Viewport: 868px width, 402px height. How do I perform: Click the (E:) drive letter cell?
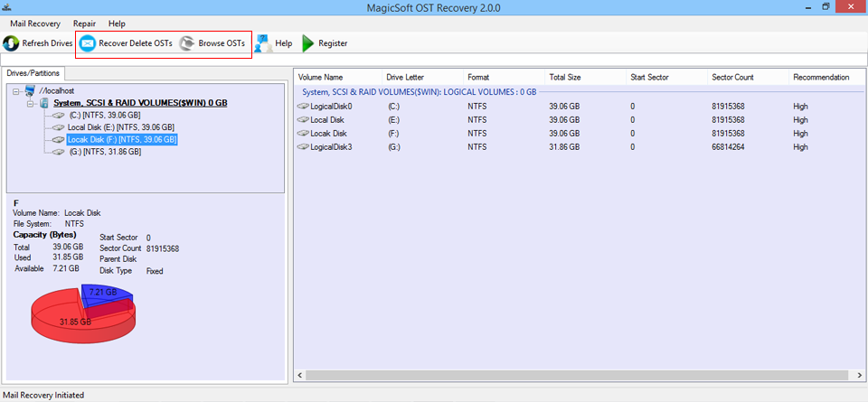tap(393, 120)
